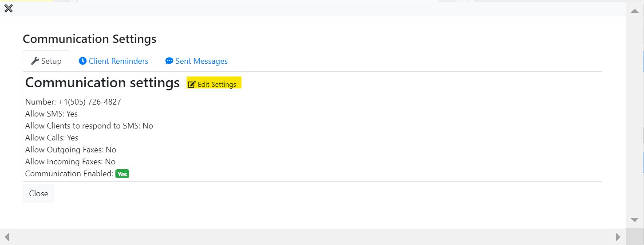Switch to the Setup tab
Screen dimensions: 644x245
[x=46, y=61]
